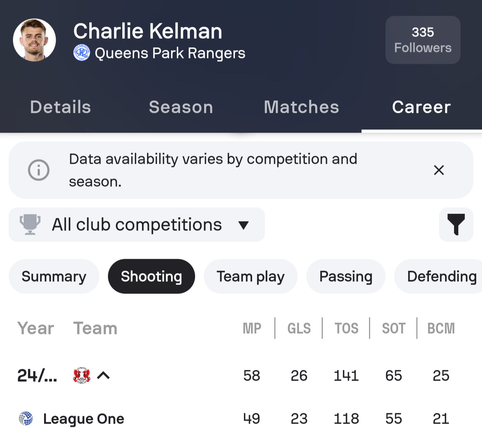The image size is (482, 448).
Task: Open the filter funnel icon
Action: [456, 224]
